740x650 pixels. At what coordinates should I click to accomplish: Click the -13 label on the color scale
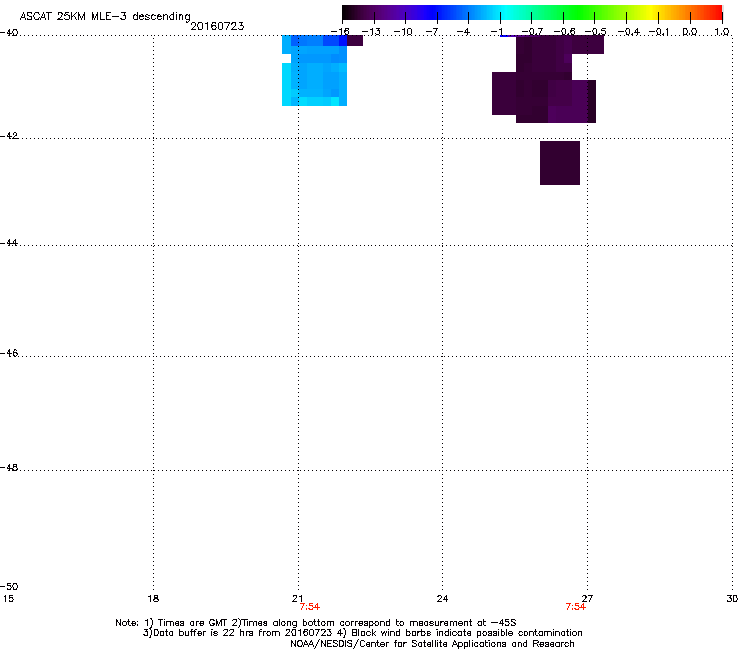371,32
